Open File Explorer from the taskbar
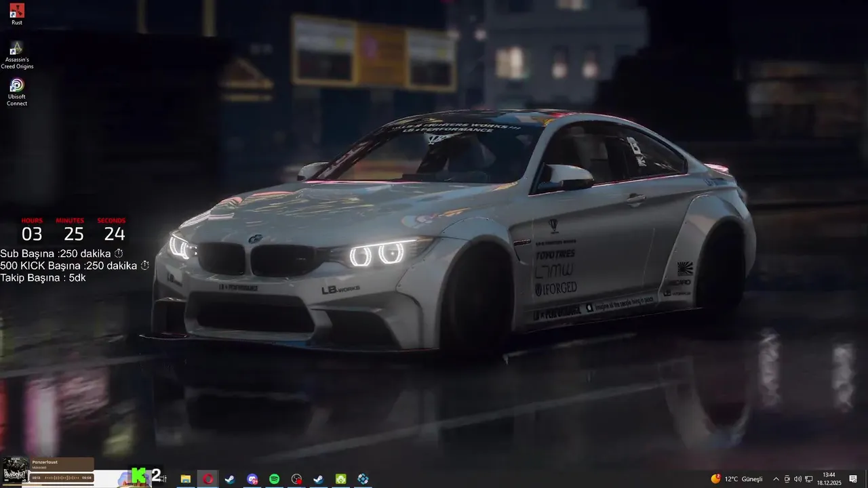This screenshot has height=488, width=868. [185, 479]
